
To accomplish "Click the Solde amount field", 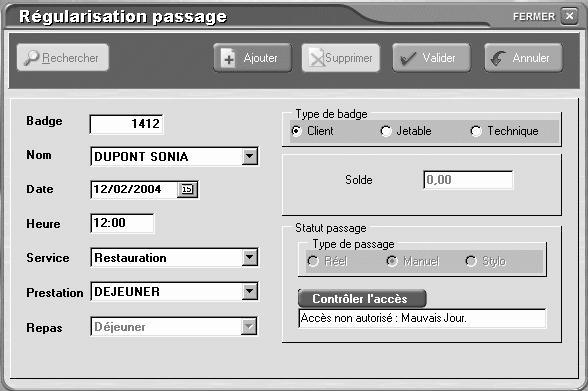I will tap(468, 180).
